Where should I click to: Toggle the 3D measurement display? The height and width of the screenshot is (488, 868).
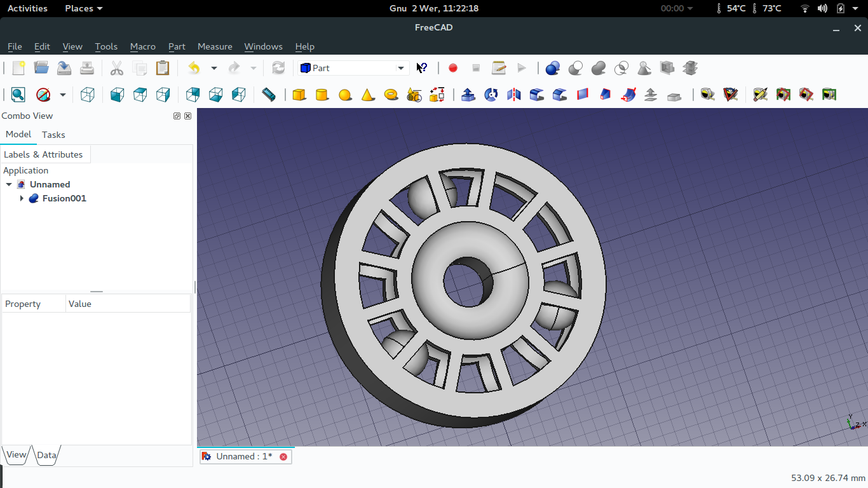click(806, 94)
